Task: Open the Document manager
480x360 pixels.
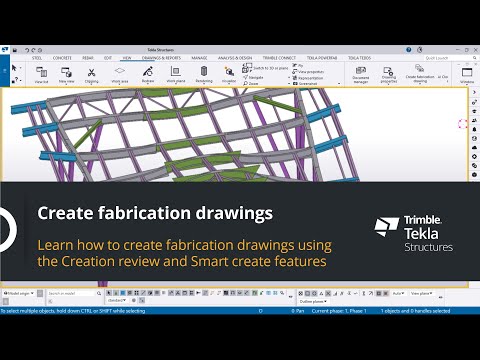Action: click(361, 75)
